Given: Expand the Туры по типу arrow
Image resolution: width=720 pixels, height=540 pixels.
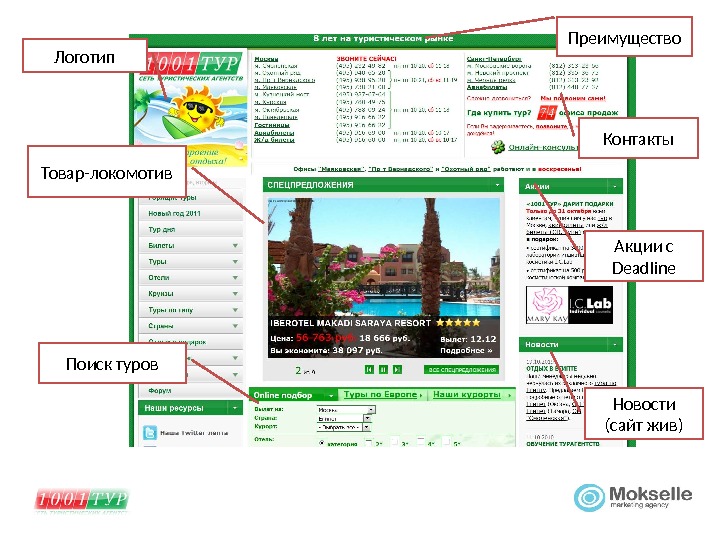Looking at the screenshot, I should (235, 310).
